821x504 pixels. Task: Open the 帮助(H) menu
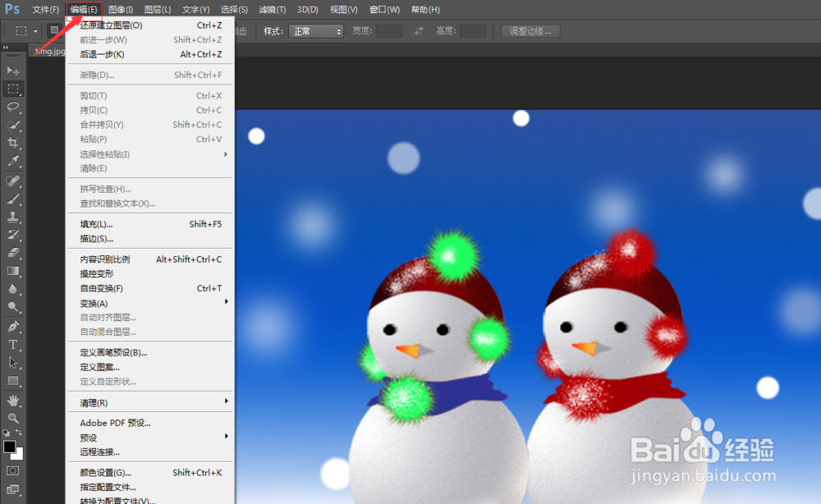tap(425, 9)
